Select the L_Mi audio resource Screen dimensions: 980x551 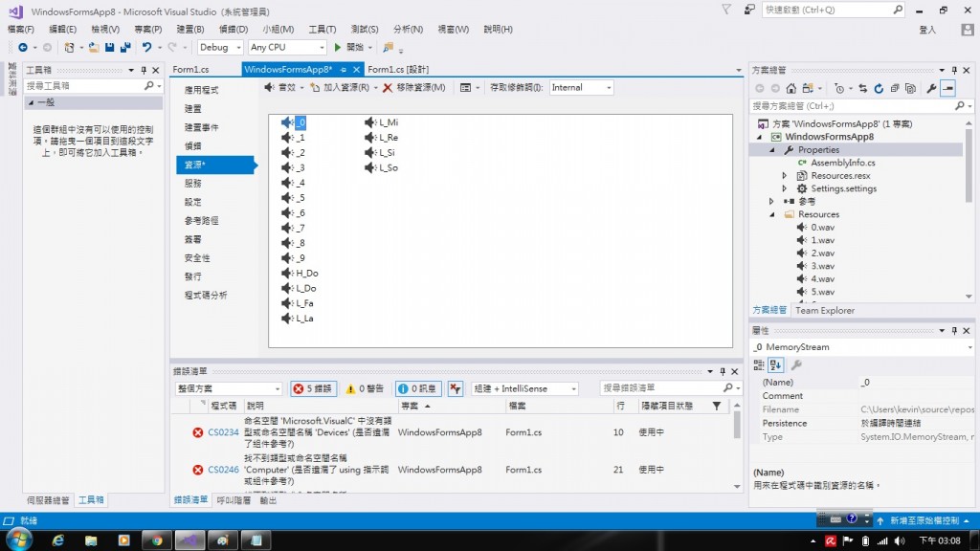click(x=381, y=122)
